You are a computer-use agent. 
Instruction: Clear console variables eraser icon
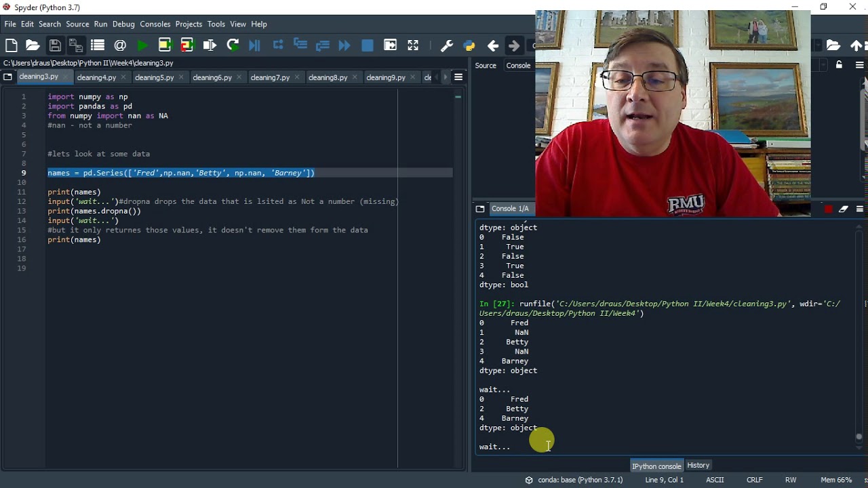(x=844, y=209)
